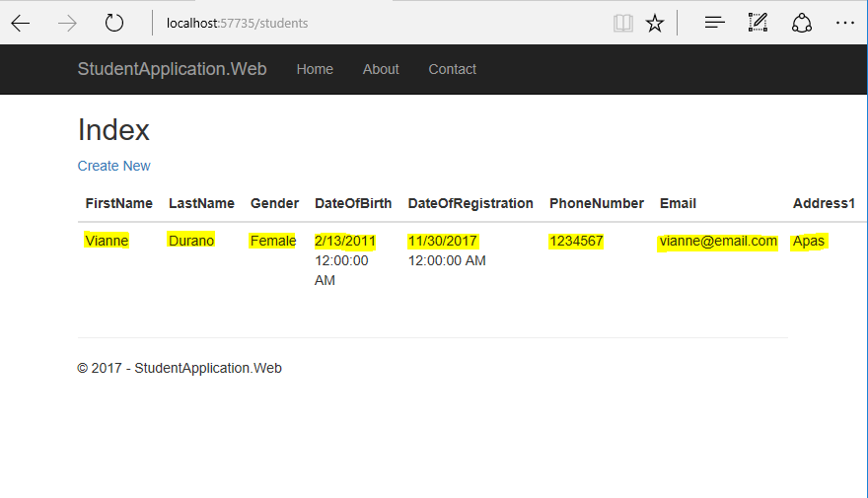Select the Vianne first name cell

(x=107, y=241)
